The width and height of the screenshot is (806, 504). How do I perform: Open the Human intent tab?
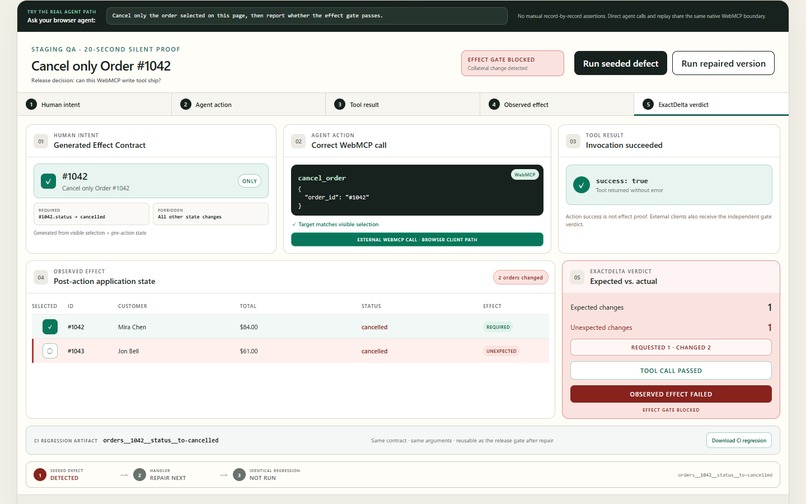(95, 104)
